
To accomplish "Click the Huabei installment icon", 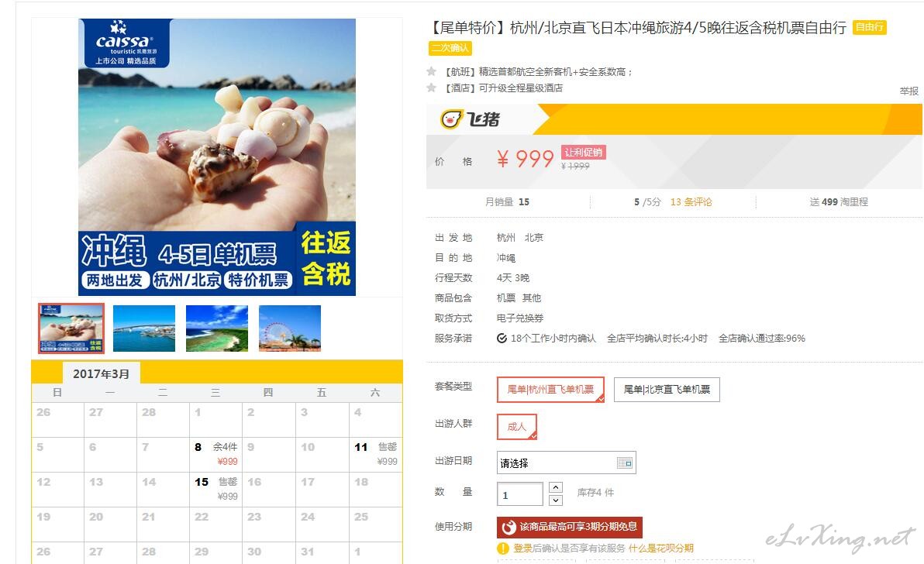I will pos(509,527).
